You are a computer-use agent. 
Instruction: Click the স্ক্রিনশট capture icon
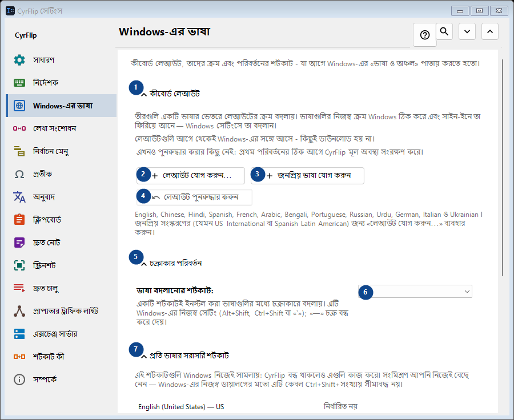19,265
